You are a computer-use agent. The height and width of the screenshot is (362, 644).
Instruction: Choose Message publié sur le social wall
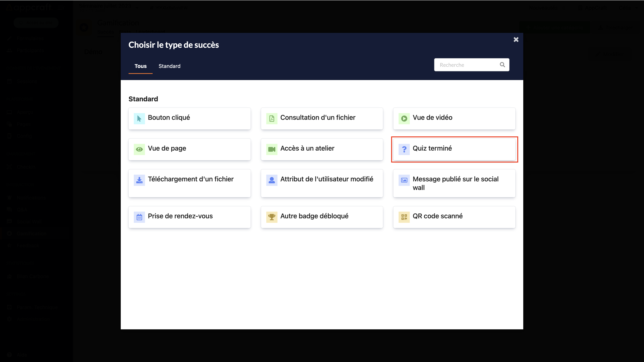(x=454, y=183)
